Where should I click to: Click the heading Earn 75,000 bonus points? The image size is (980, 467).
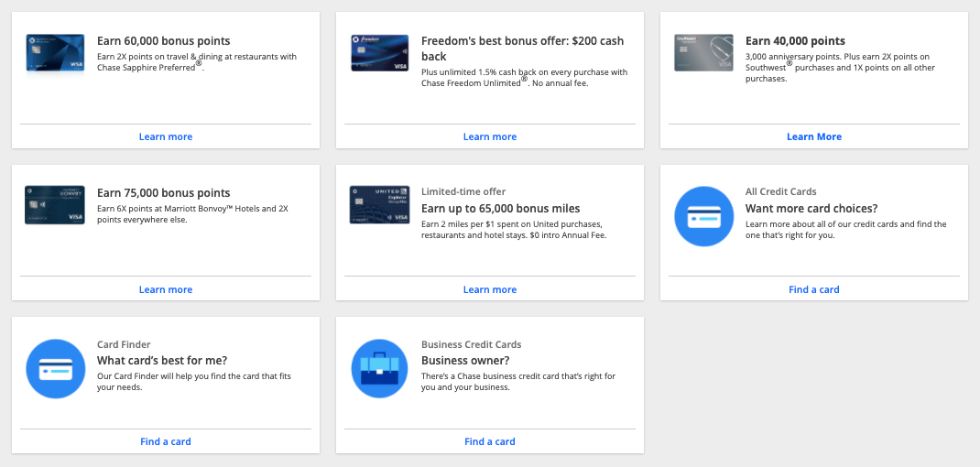point(164,193)
